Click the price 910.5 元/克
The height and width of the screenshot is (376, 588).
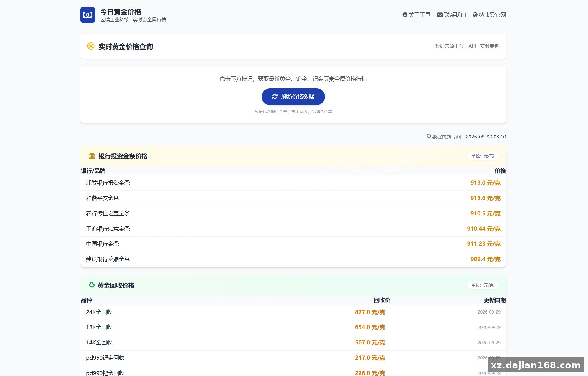click(x=485, y=214)
